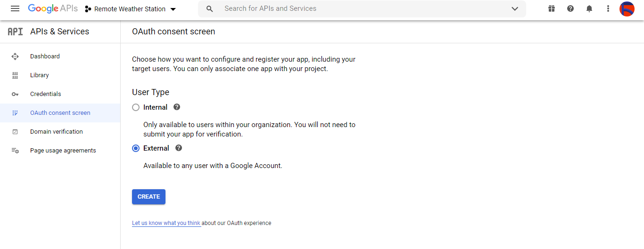The image size is (644, 249).
Task: Open Page usage agreements
Action: click(63, 151)
